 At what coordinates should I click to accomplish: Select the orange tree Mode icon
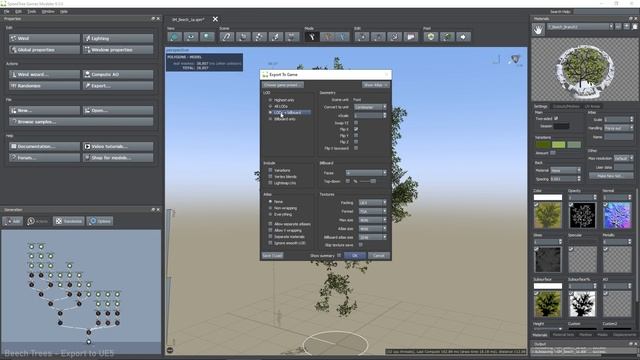coord(327,37)
